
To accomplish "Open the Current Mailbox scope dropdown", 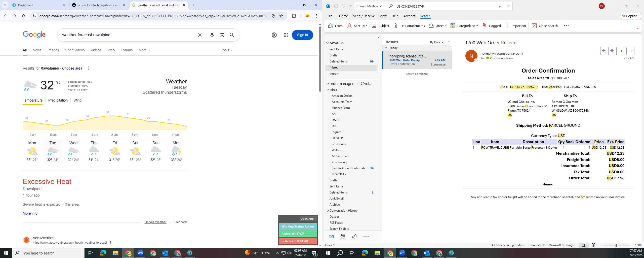I will click(369, 6).
